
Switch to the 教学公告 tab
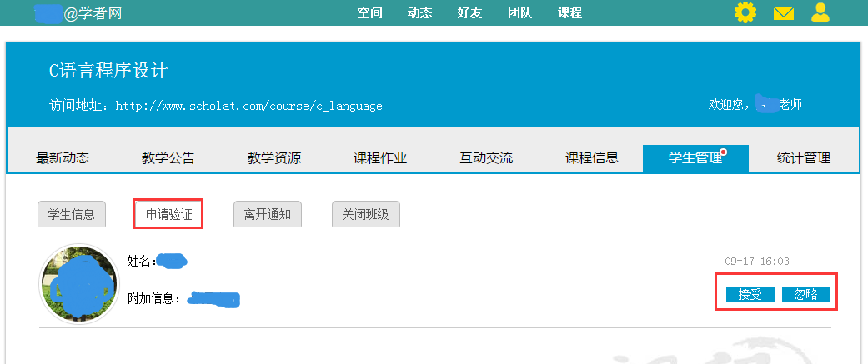coord(168,158)
